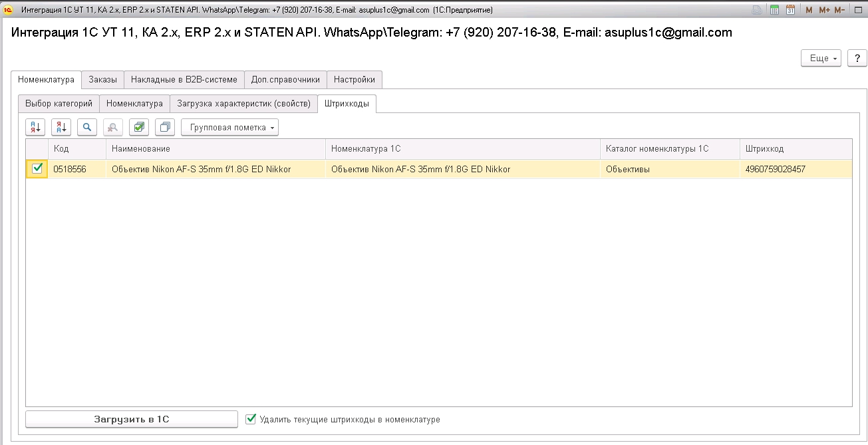868x445 pixels.
Task: Click the M+ memory add button
Action: [825, 10]
